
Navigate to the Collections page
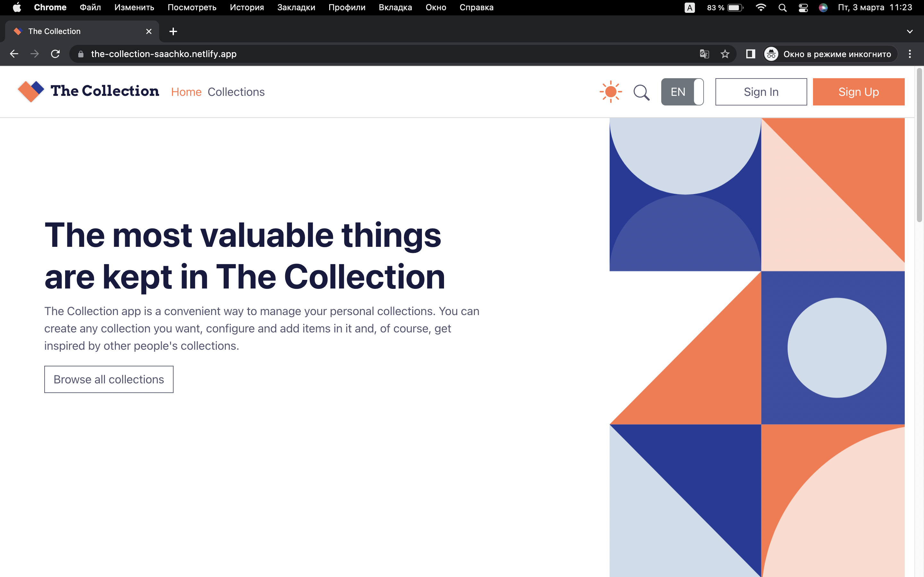(236, 92)
